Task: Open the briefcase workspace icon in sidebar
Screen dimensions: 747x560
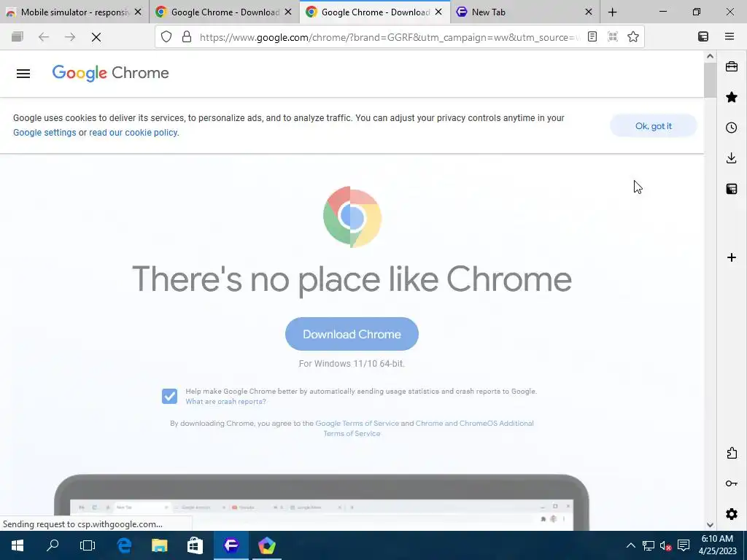Action: [x=732, y=66]
